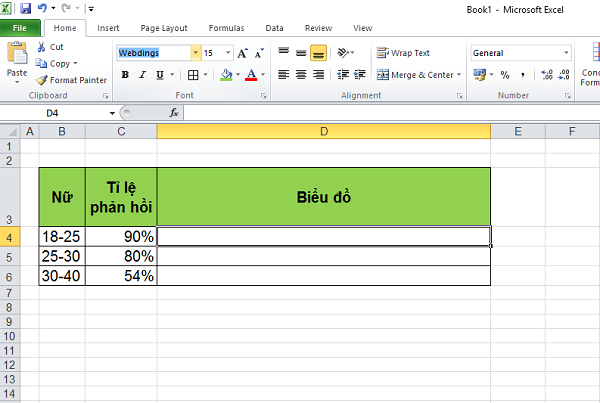Open the Merge & Center dropdown arrow
The image size is (600, 403).
coord(459,75)
